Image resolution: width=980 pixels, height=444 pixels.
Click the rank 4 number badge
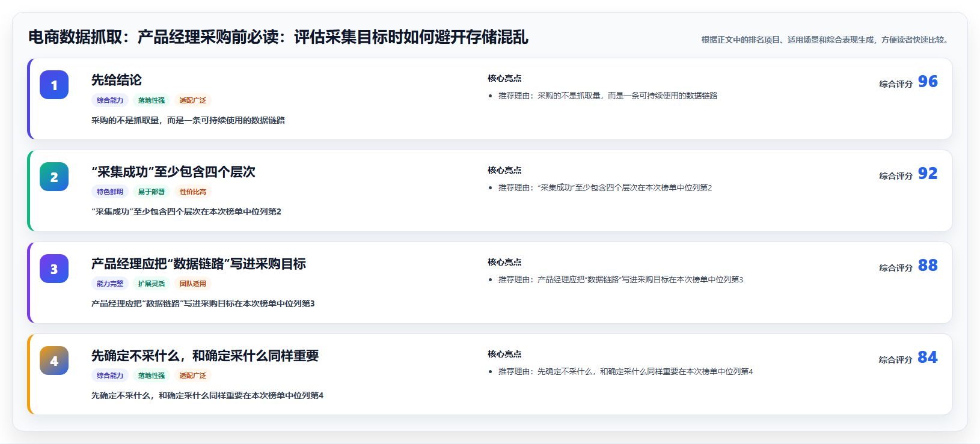click(54, 360)
